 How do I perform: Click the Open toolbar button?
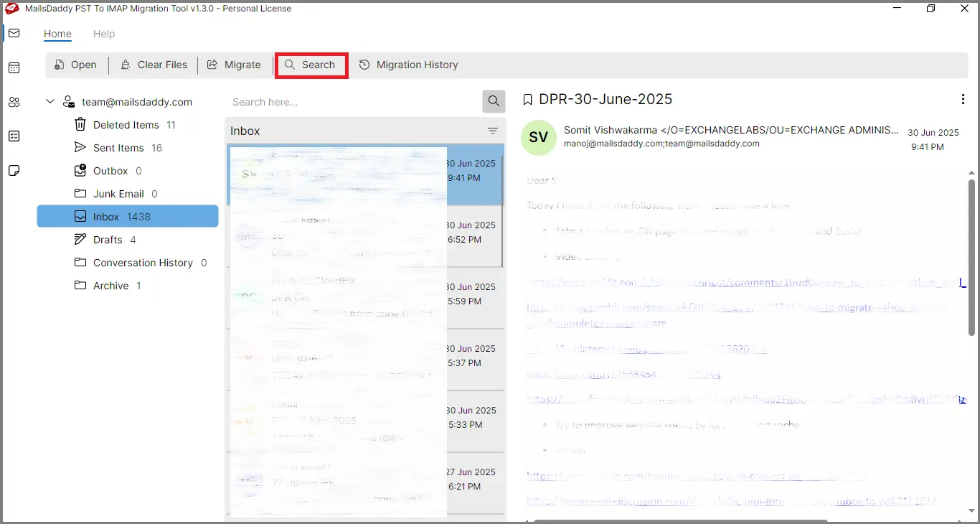coord(75,65)
